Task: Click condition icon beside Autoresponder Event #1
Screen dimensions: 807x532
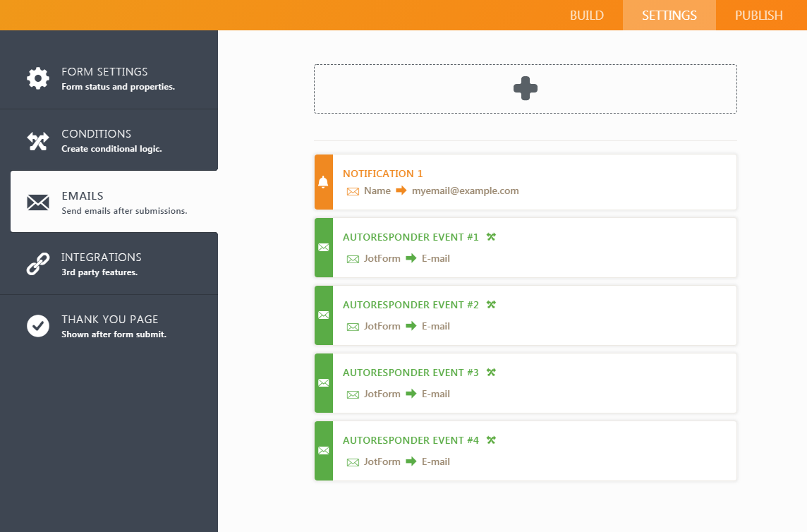Action: [491, 237]
